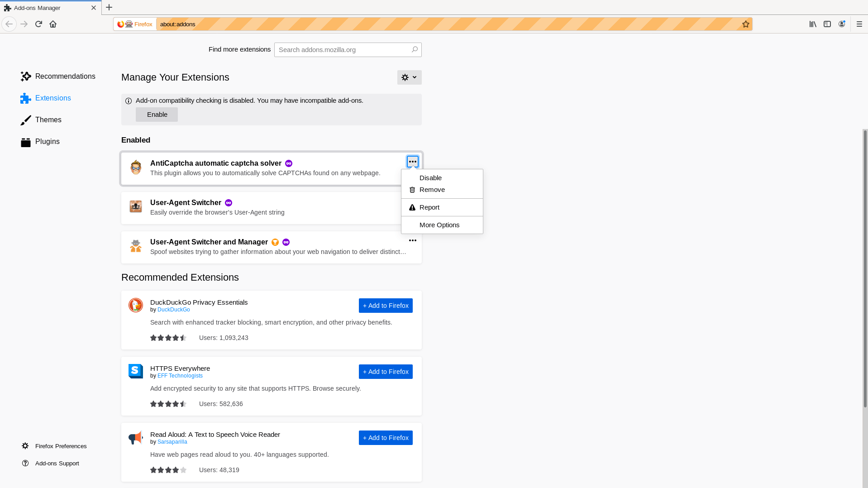The image size is (868, 488).
Task: Select Disable in the context menu
Action: coord(442,178)
